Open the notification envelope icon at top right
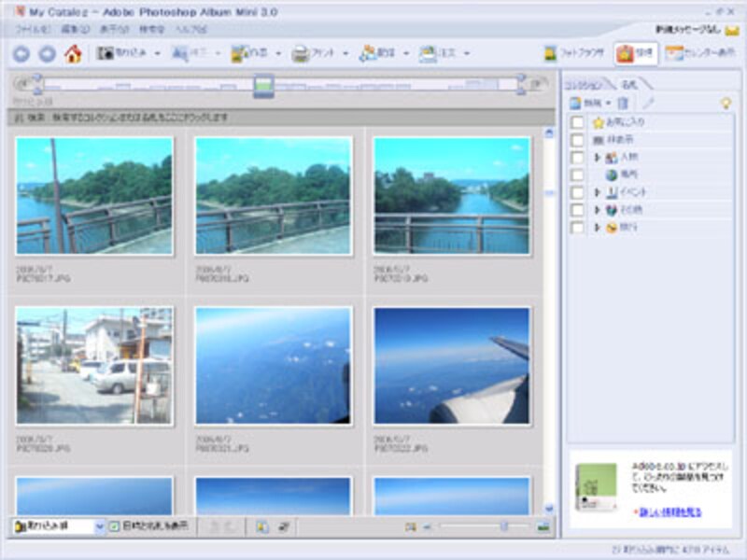The height and width of the screenshot is (560, 747). point(732,31)
